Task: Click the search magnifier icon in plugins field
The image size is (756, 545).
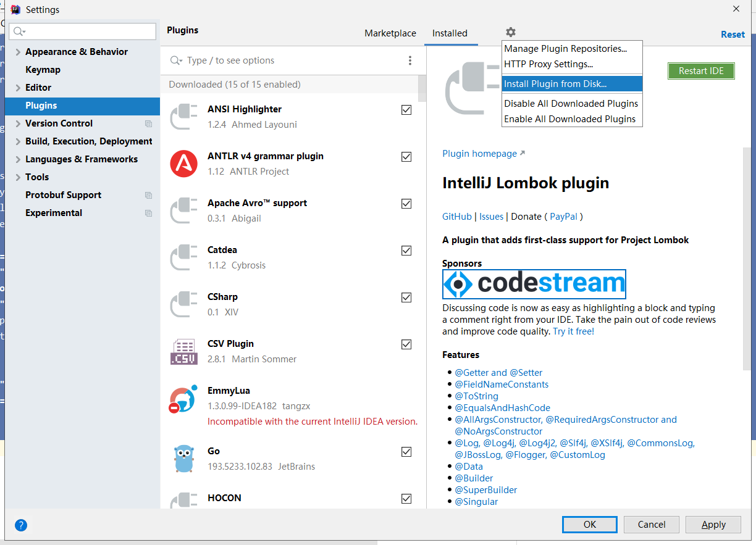Action: (x=177, y=60)
